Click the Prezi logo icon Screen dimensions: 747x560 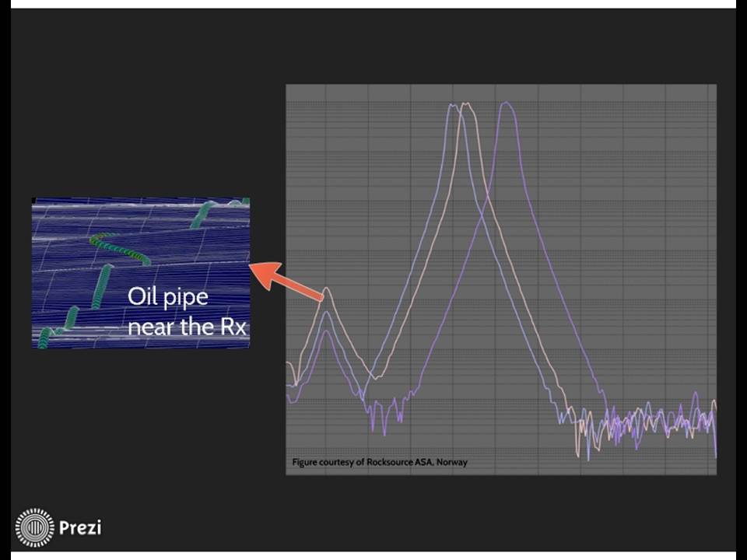click(x=35, y=527)
